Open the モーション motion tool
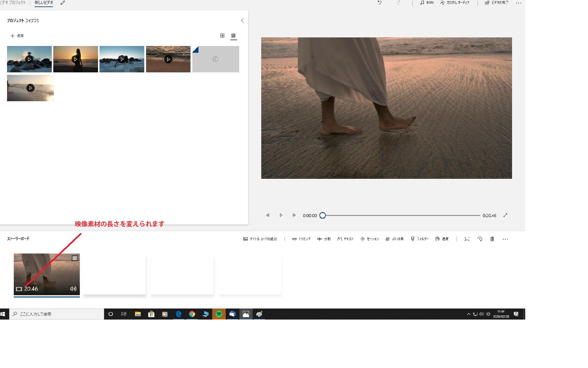588x368 pixels. (x=369, y=239)
